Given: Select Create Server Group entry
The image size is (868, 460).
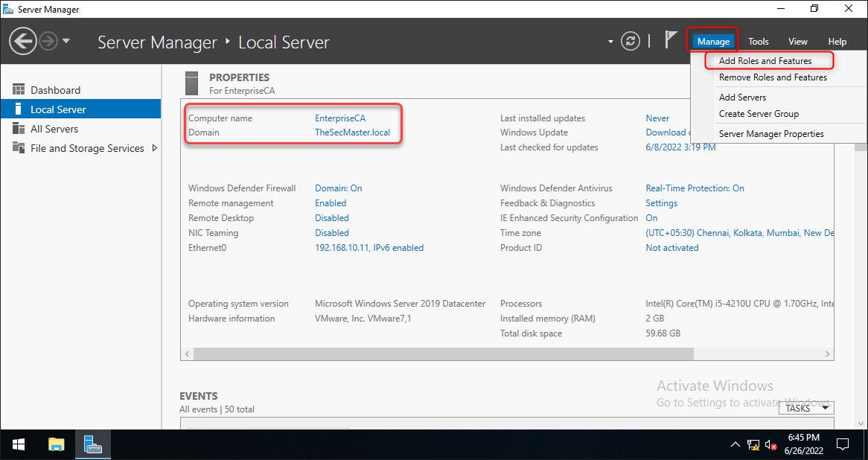Looking at the screenshot, I should [x=759, y=114].
